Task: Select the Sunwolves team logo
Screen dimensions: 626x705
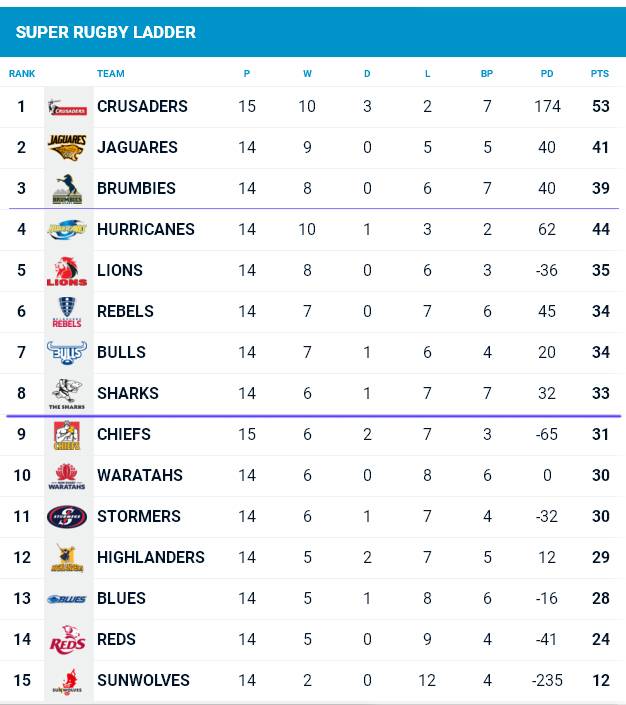Action: pyautogui.click(x=67, y=682)
